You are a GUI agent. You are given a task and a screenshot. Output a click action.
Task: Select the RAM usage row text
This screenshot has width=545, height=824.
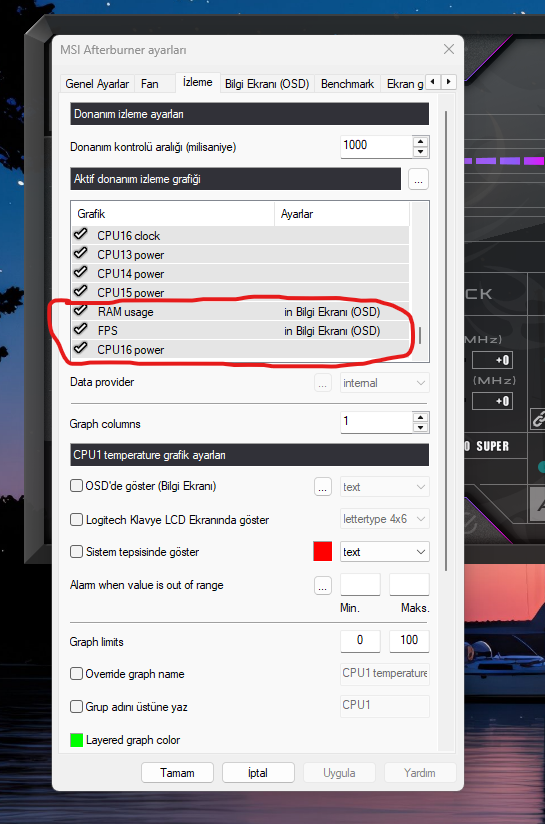126,312
